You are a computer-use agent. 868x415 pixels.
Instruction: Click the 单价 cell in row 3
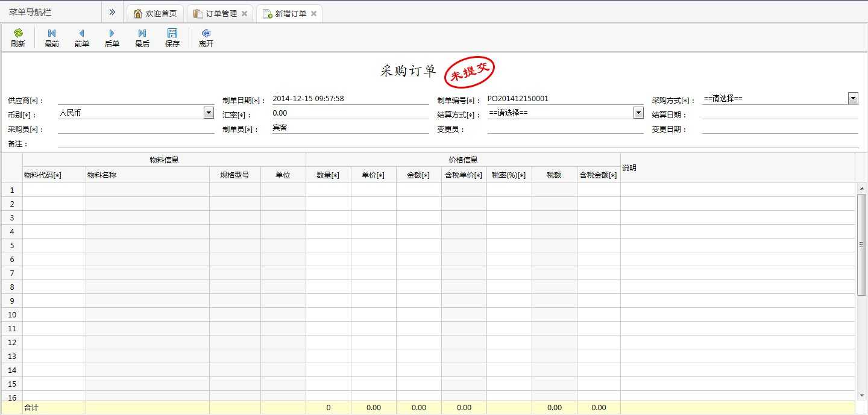[374, 217]
